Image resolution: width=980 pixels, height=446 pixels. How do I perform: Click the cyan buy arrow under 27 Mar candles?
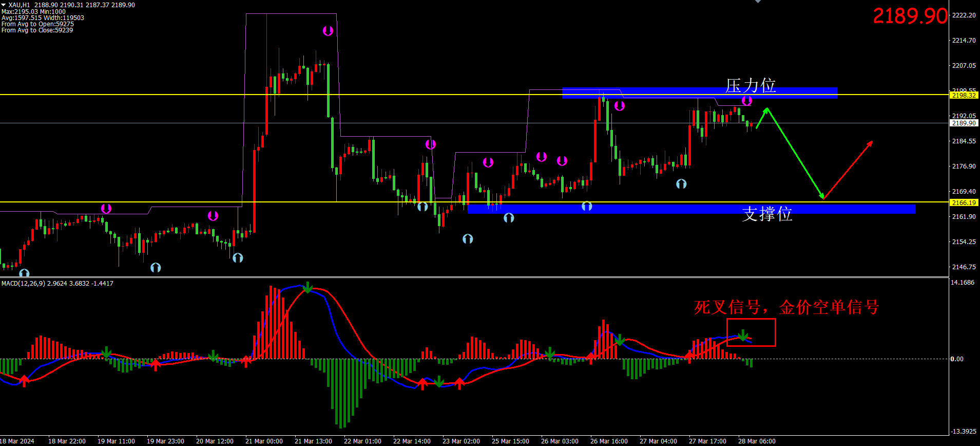[x=681, y=184]
